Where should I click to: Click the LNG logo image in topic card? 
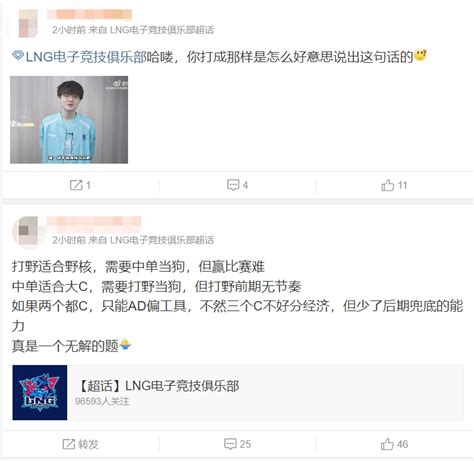click(40, 392)
